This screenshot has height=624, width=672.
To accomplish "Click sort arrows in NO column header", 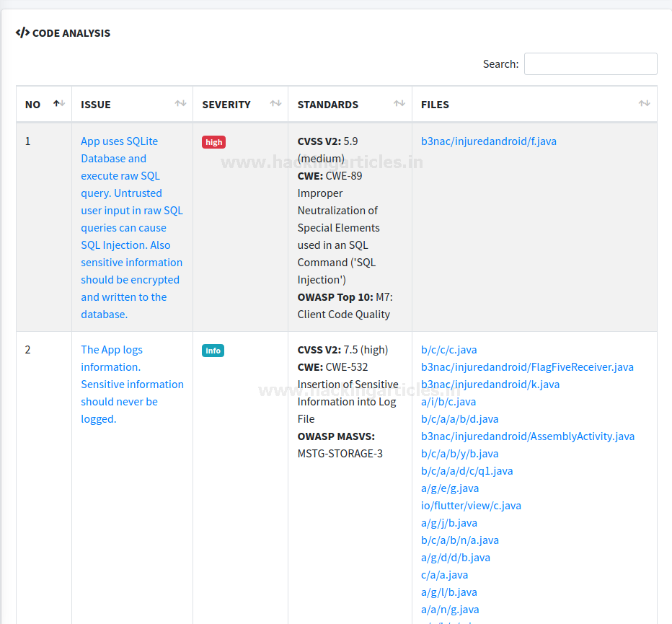I will click(59, 104).
